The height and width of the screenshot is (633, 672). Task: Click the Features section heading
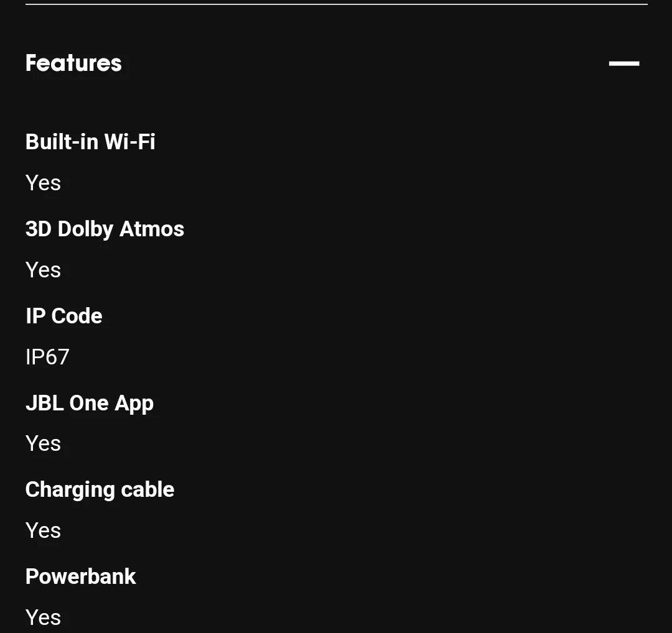tap(73, 63)
